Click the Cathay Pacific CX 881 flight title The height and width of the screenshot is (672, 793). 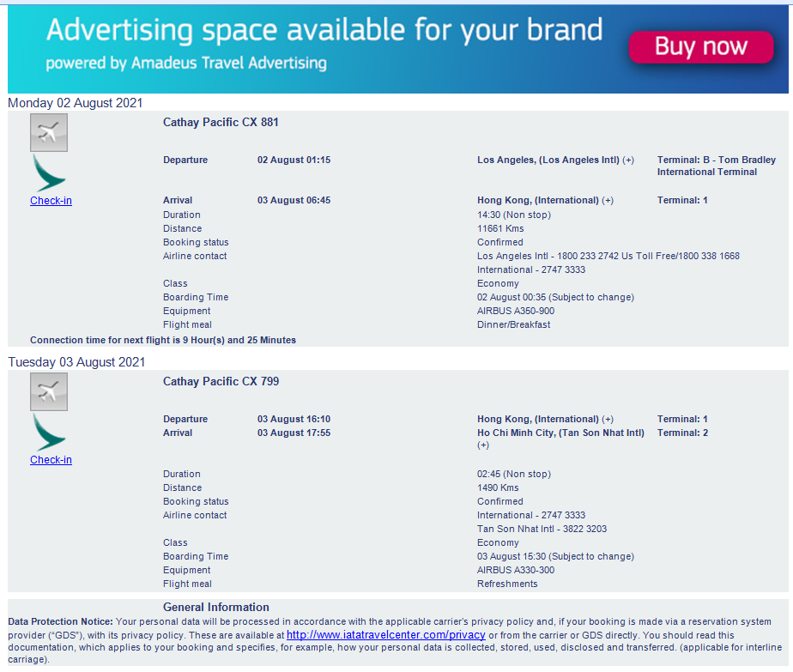[x=221, y=123]
